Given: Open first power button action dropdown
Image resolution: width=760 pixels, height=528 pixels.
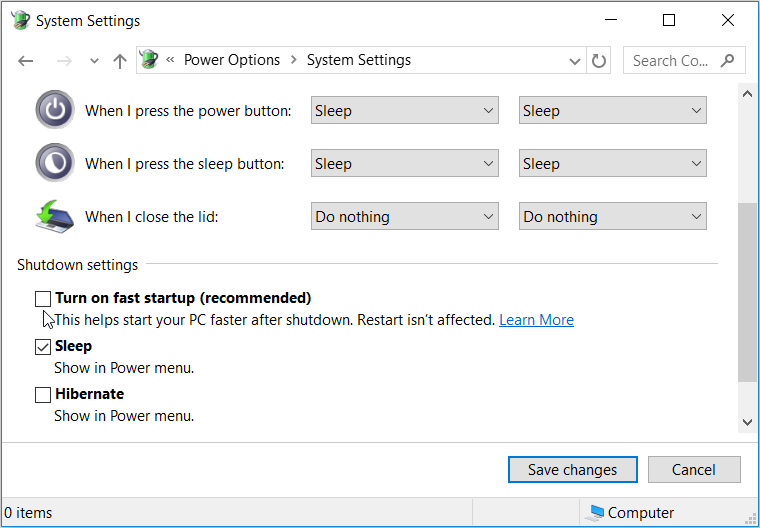Looking at the screenshot, I should [x=404, y=111].
